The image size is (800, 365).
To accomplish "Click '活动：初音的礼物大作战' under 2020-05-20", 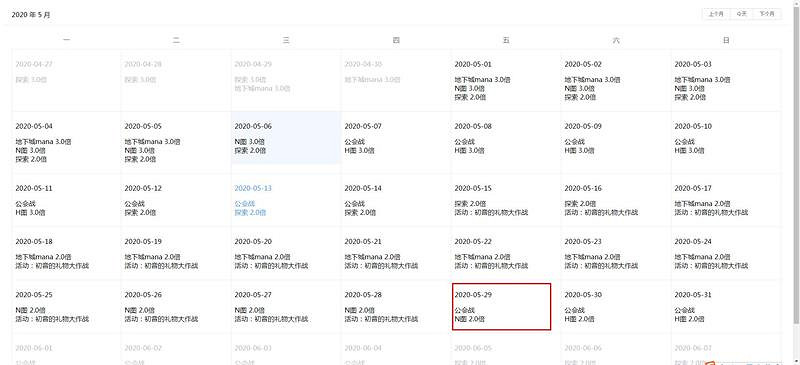I will click(x=271, y=266).
